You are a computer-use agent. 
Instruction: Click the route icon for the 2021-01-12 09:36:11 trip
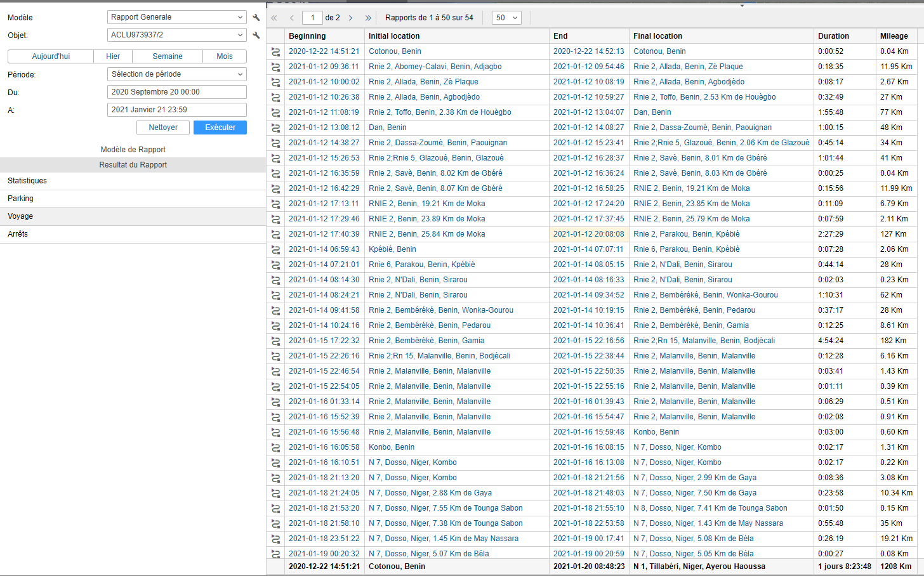point(275,67)
